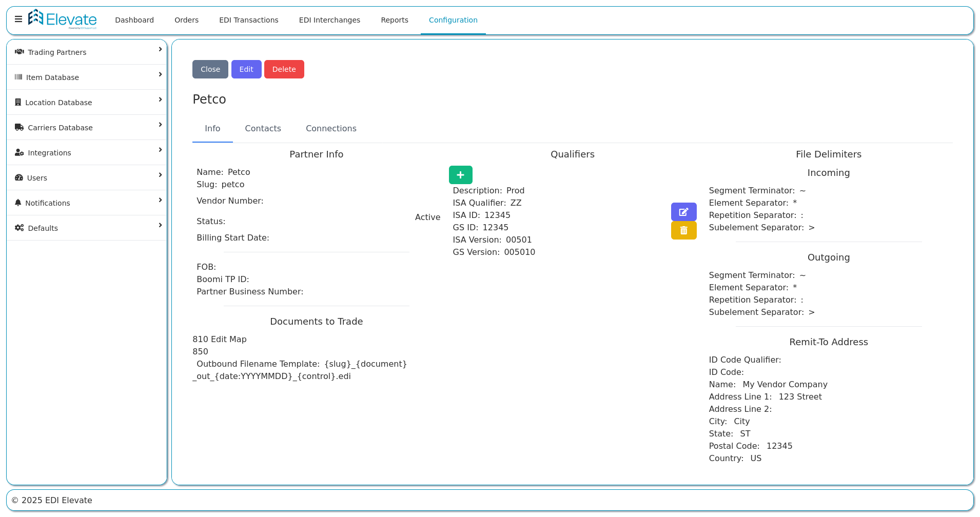Delete the Prod qualifier using the trash icon

click(684, 230)
